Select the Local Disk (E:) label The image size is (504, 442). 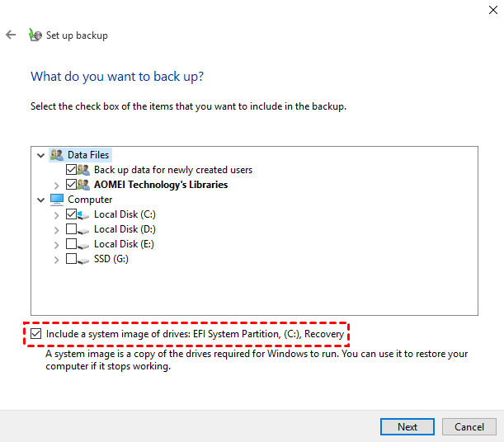[124, 244]
